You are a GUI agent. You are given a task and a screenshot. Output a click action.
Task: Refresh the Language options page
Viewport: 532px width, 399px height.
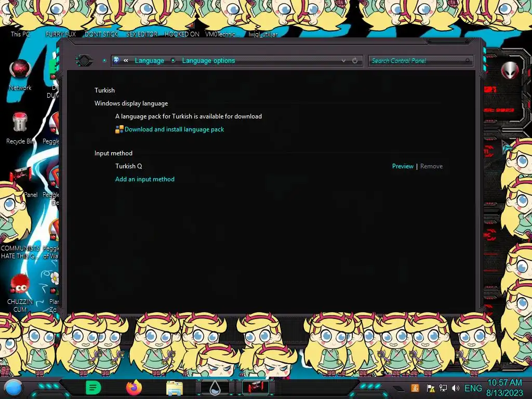354,61
